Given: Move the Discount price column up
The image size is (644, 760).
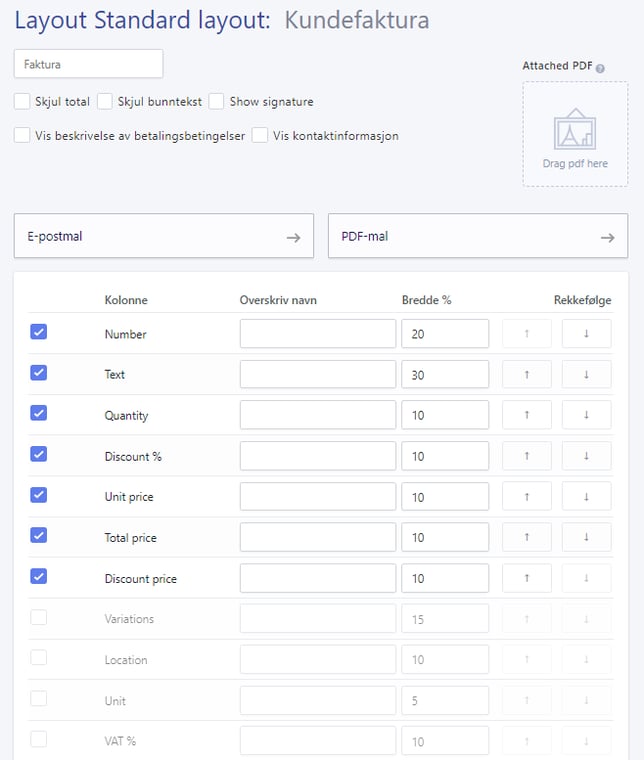Looking at the screenshot, I should coord(526,578).
